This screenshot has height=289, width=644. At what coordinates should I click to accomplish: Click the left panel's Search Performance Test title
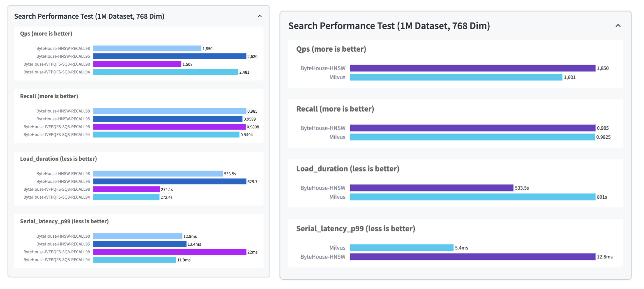[89, 16]
